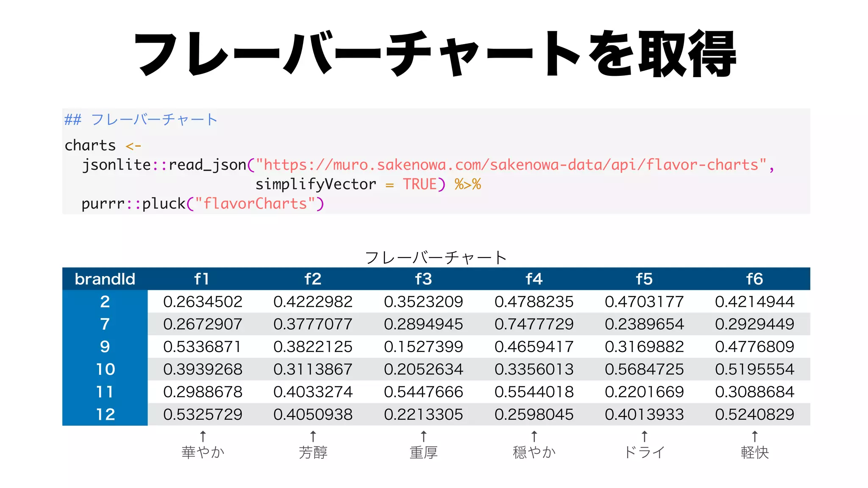The height and width of the screenshot is (488, 868).
Task: Click the label 穏やか under f4
Action: (534, 452)
